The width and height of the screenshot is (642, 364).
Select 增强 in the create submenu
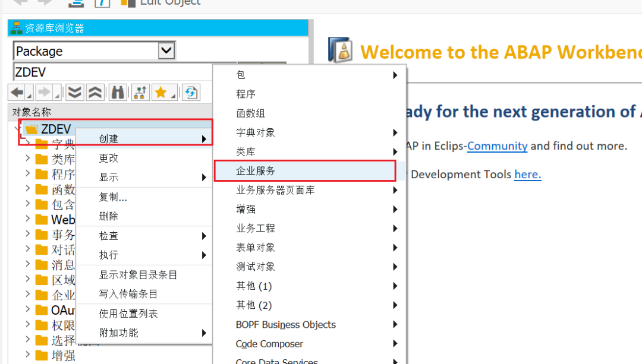[x=310, y=210]
